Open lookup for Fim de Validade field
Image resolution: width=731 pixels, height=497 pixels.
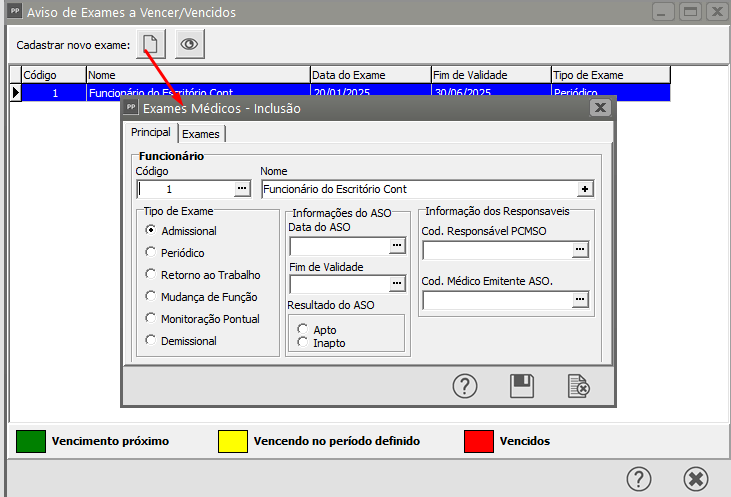(x=397, y=284)
